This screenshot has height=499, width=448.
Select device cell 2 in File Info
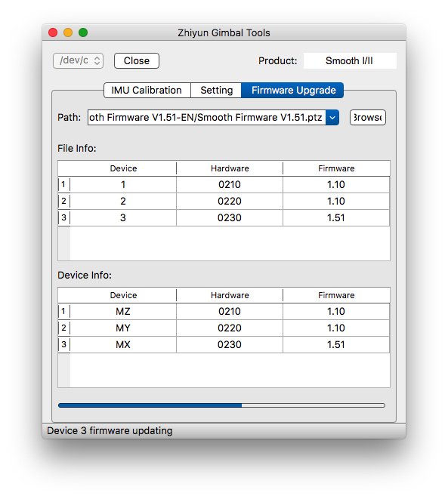coord(123,201)
